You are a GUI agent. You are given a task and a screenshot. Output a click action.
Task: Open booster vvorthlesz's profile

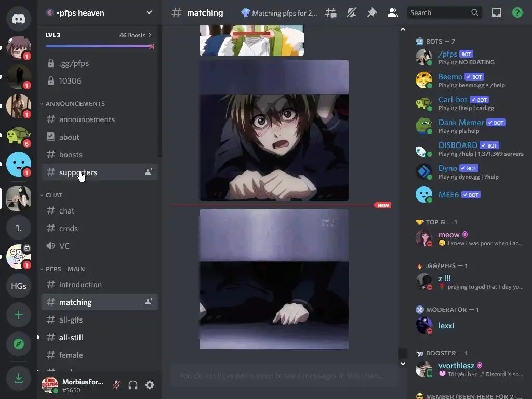(470, 369)
